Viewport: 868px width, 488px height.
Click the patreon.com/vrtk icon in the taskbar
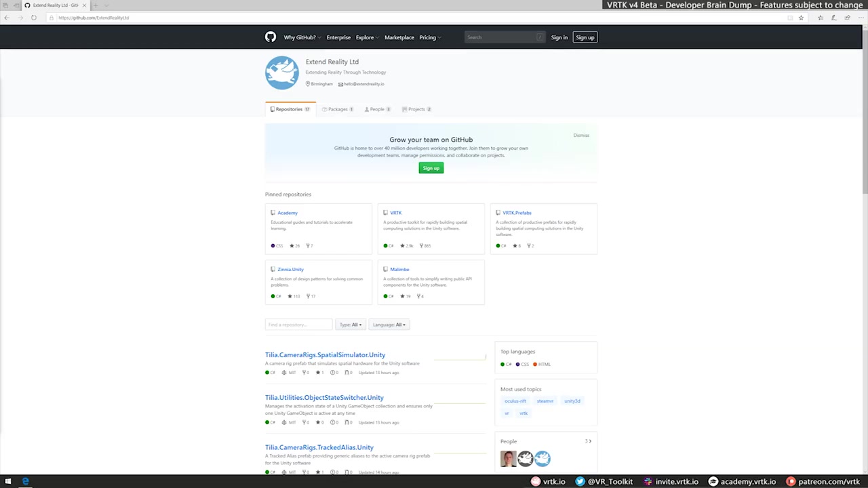click(791, 481)
